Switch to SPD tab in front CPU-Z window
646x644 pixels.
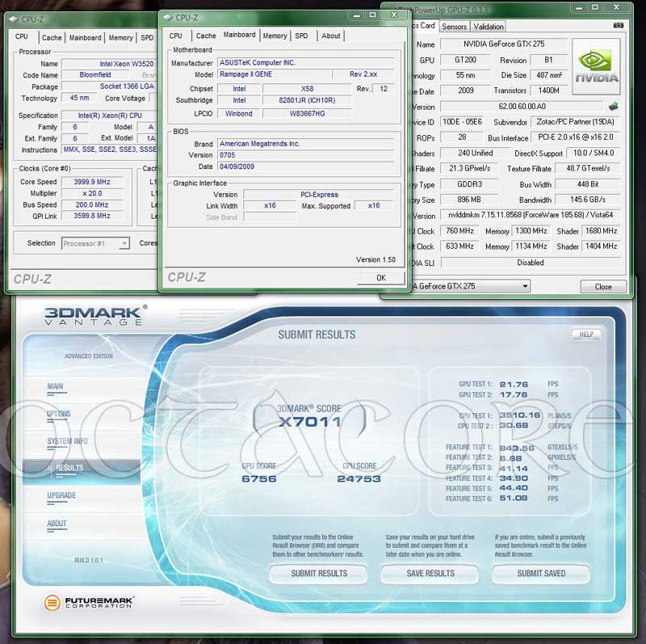pyautogui.click(x=301, y=36)
